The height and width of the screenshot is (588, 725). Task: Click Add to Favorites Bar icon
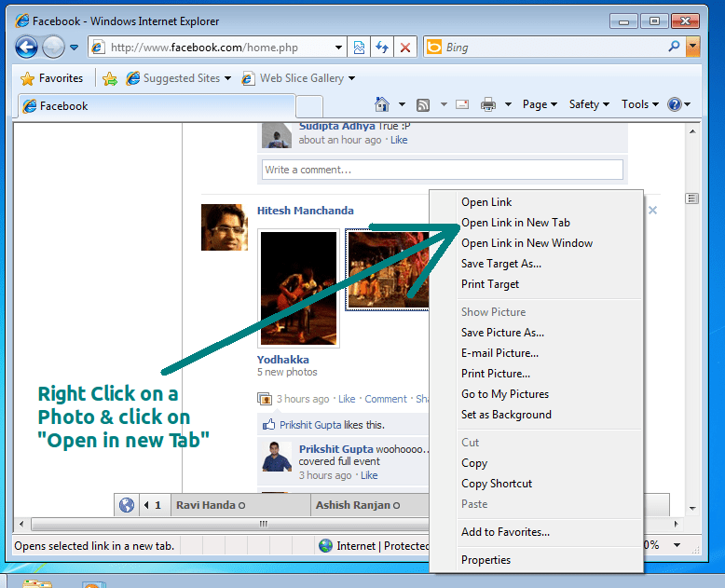[110, 78]
